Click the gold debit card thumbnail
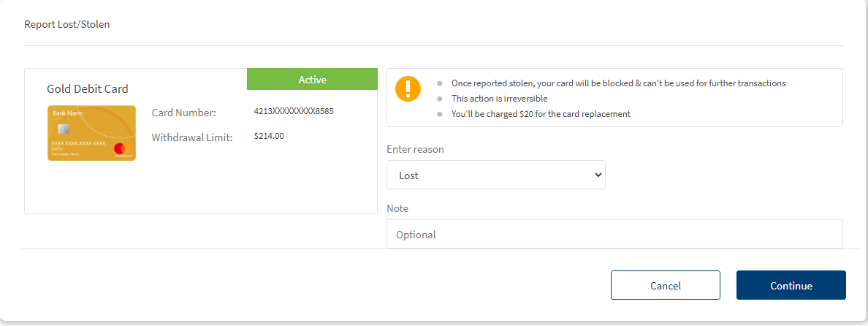This screenshot has width=868, height=326. [x=91, y=132]
